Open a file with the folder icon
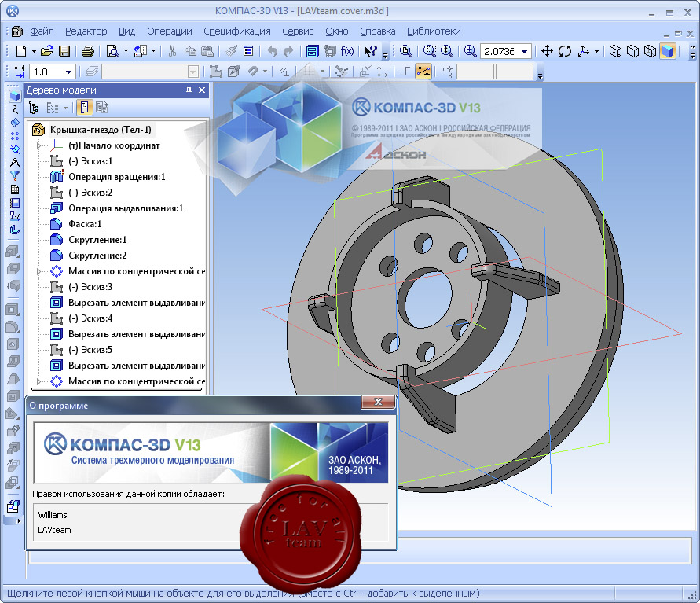 click(47, 51)
